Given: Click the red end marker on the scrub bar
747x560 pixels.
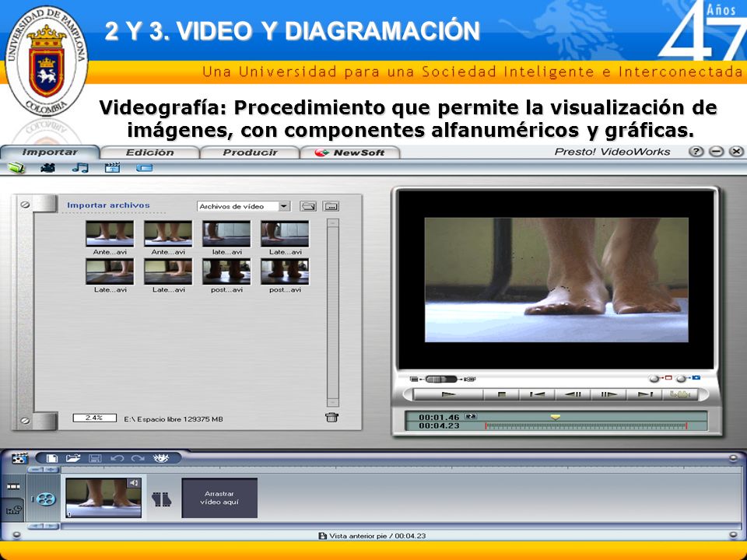Looking at the screenshot, I should pyautogui.click(x=686, y=425).
